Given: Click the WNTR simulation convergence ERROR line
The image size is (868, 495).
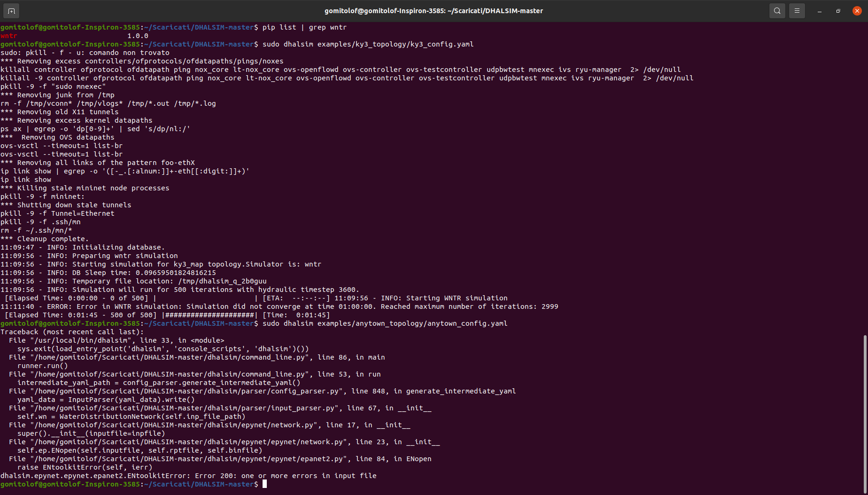Looking at the screenshot, I should click(x=279, y=306).
